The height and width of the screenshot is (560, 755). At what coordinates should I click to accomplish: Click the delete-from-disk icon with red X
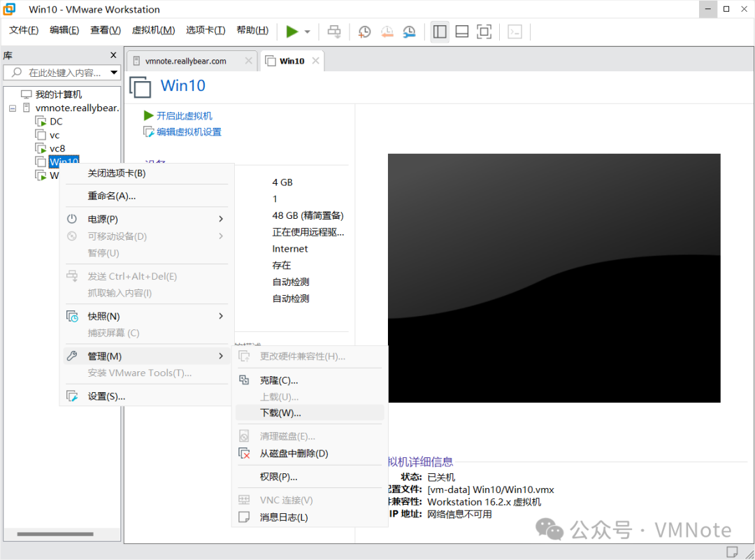pos(245,454)
